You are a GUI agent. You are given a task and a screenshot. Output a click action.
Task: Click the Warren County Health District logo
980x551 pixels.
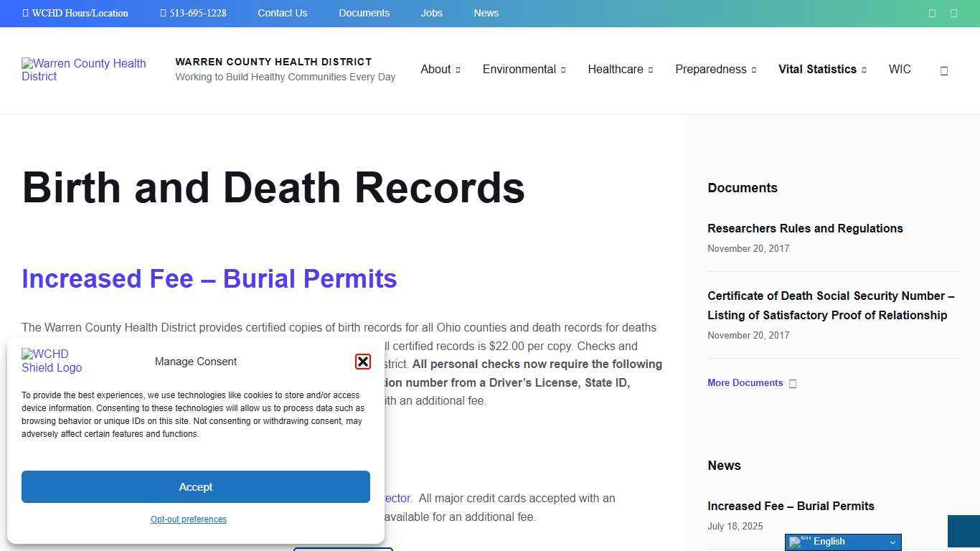(84, 70)
